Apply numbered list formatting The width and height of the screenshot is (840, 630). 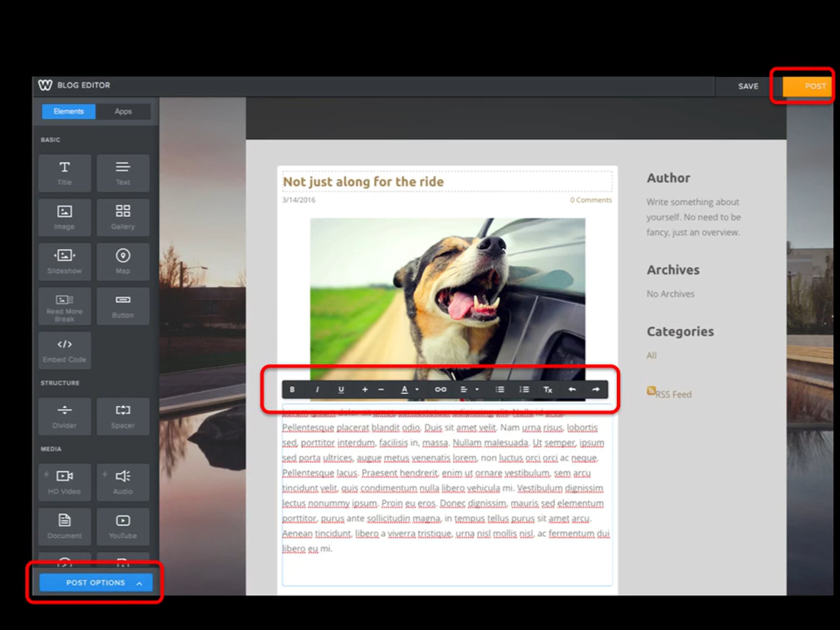click(x=524, y=389)
